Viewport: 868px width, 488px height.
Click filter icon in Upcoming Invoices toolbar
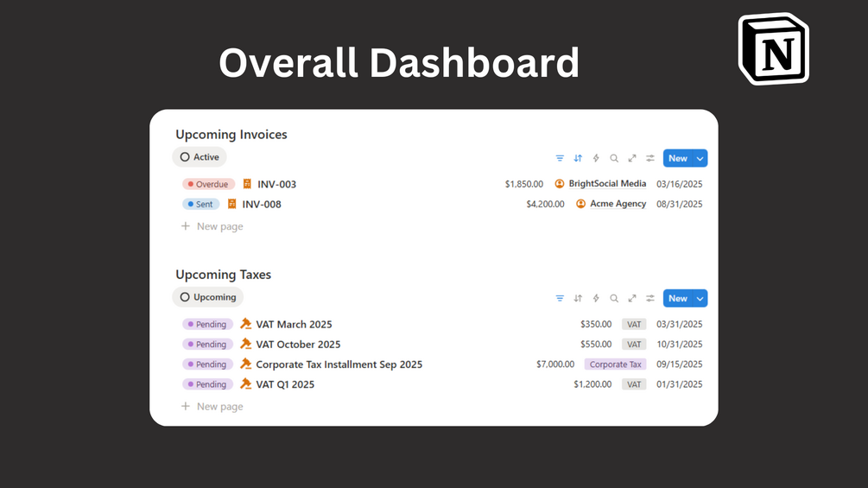pos(560,158)
